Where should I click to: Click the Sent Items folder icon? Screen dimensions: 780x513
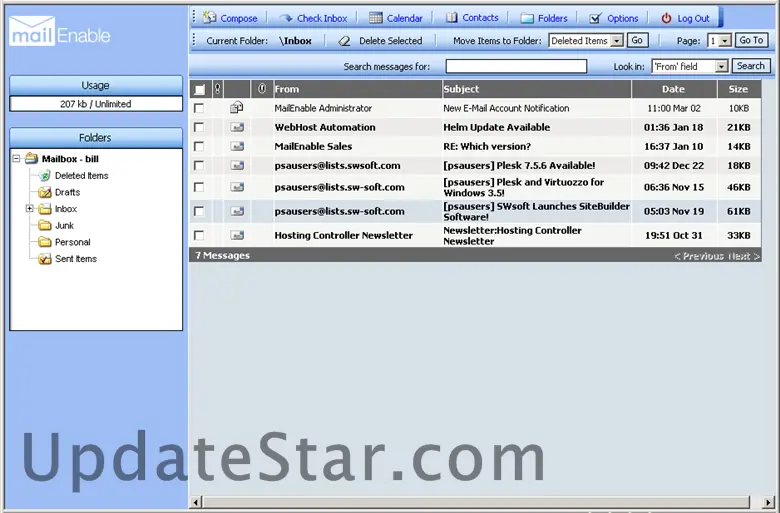45,259
